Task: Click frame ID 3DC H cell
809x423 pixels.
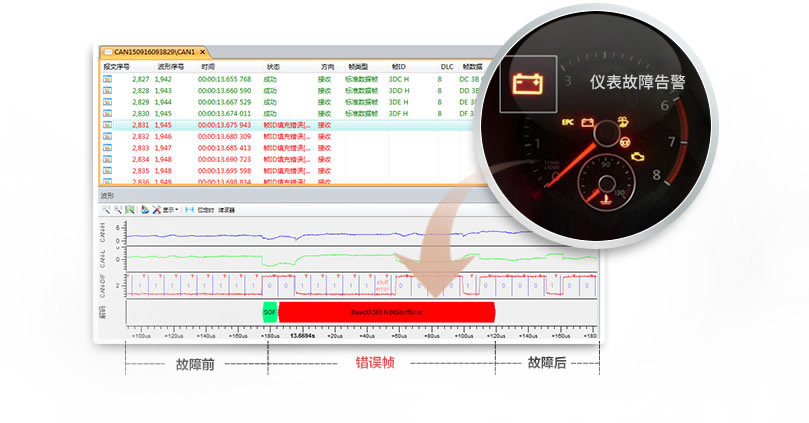Action: 399,79
